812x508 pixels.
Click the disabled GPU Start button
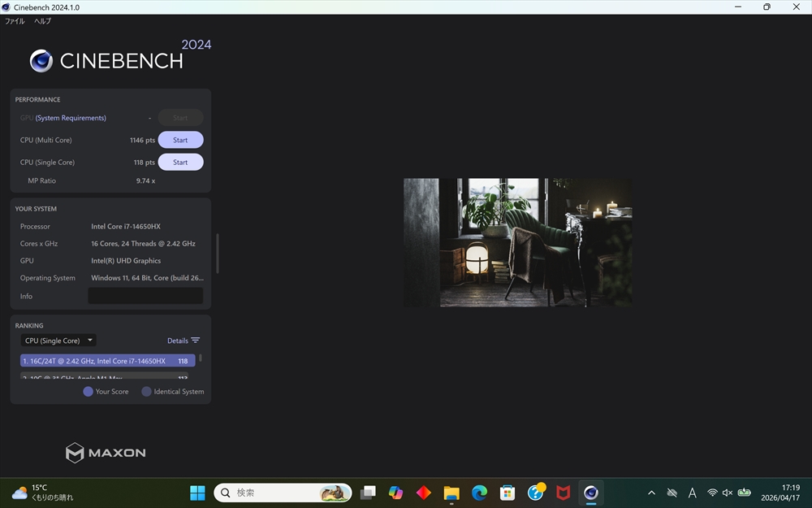click(180, 118)
